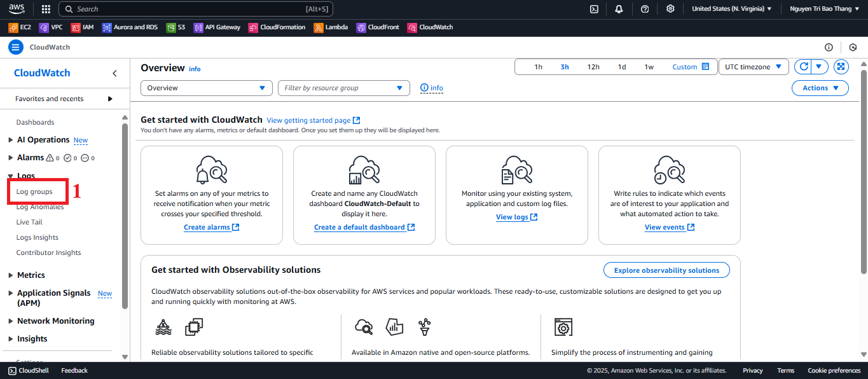Open CloudFormation shortcut
The image size is (868, 379).
click(x=277, y=27)
